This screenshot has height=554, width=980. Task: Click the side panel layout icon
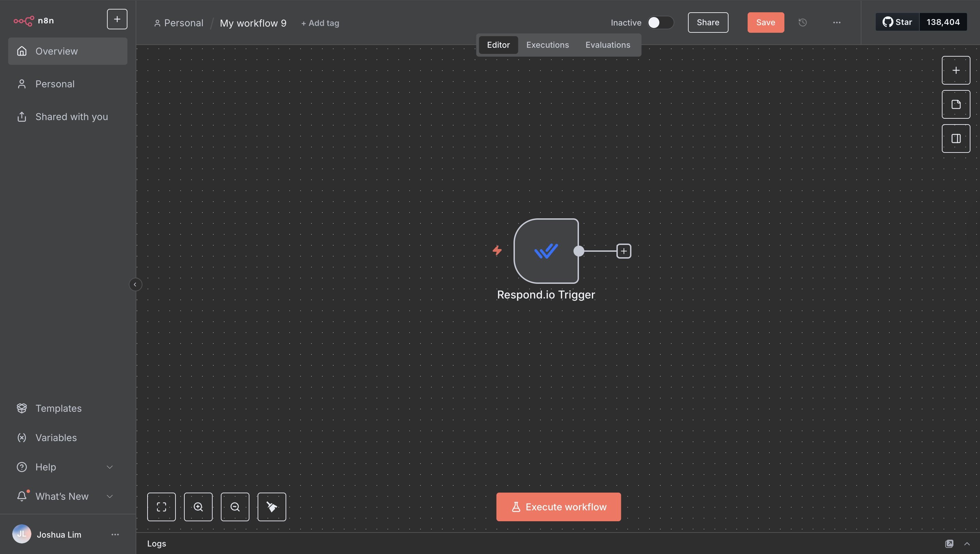(x=956, y=138)
